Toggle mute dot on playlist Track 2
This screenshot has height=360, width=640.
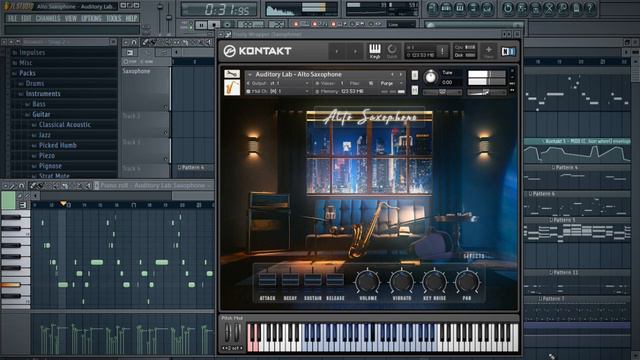(166, 133)
